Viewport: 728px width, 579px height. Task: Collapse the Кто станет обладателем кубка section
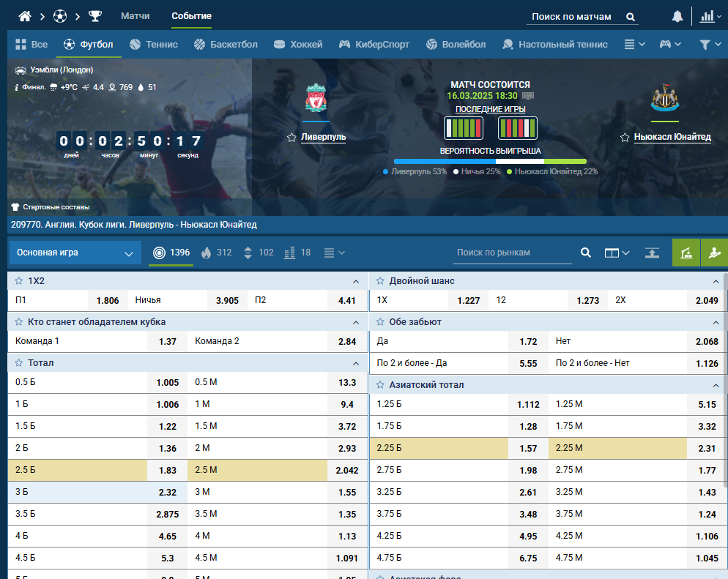click(x=356, y=323)
